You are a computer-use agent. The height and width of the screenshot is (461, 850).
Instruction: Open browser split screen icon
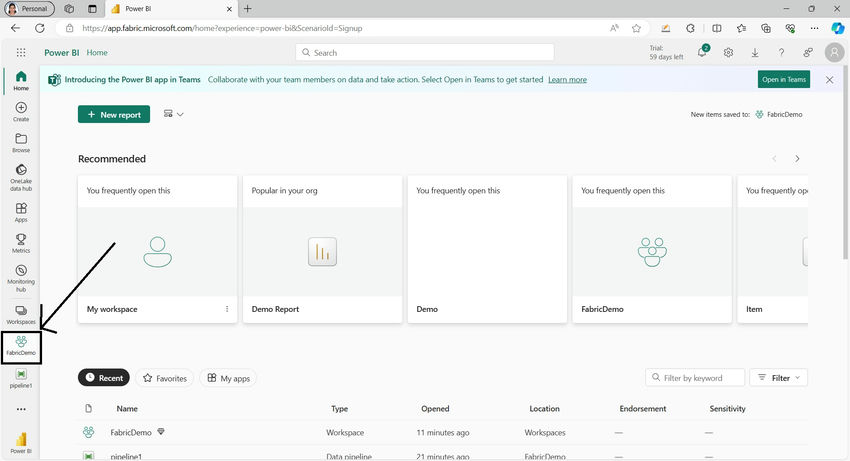pos(716,28)
